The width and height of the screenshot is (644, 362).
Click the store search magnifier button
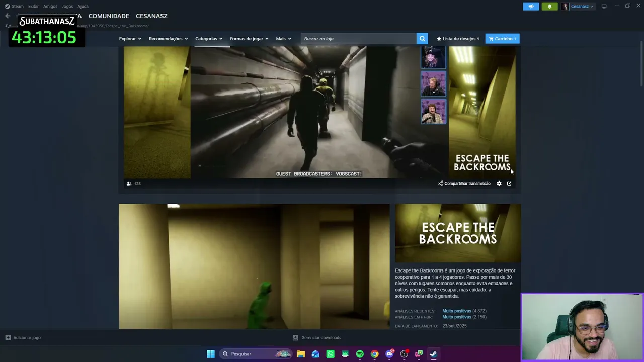[x=422, y=39]
